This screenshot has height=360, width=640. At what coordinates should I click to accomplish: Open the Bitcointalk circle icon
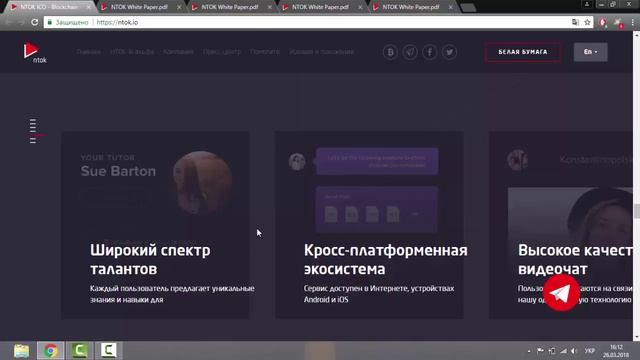[x=390, y=52]
